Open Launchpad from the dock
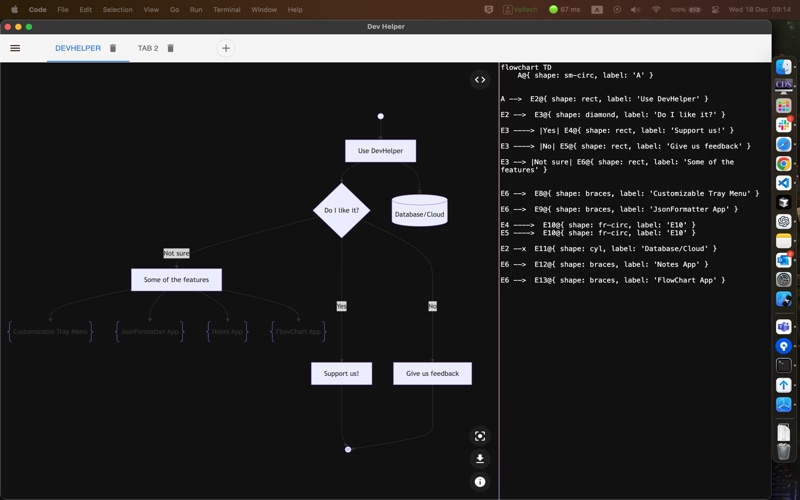 (784, 106)
